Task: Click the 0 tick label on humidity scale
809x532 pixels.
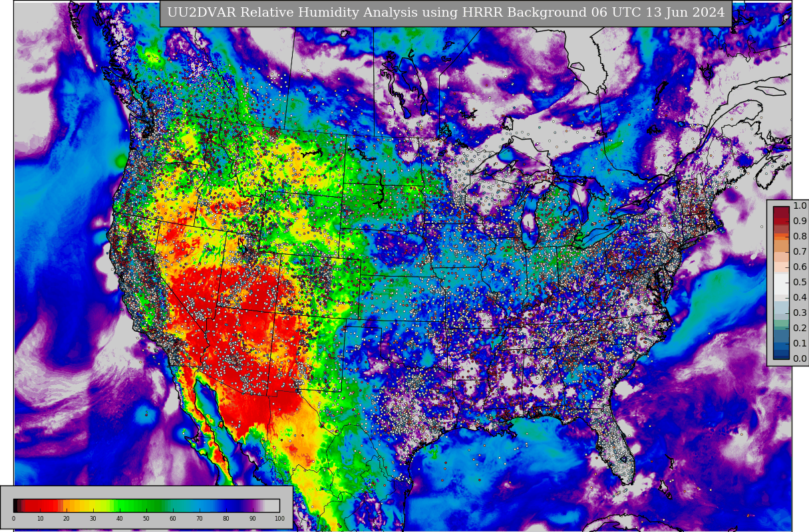Action: 13,519
